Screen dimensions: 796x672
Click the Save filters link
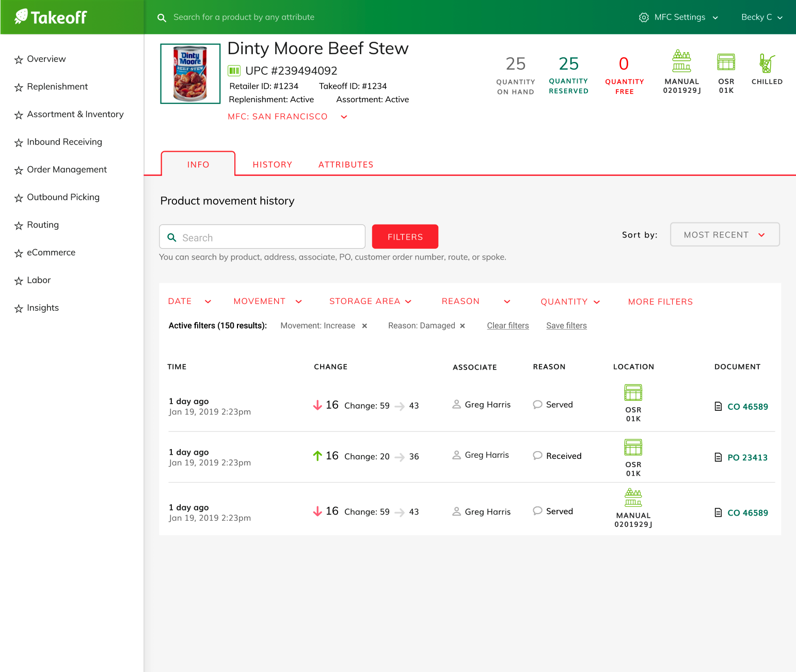[x=566, y=326]
